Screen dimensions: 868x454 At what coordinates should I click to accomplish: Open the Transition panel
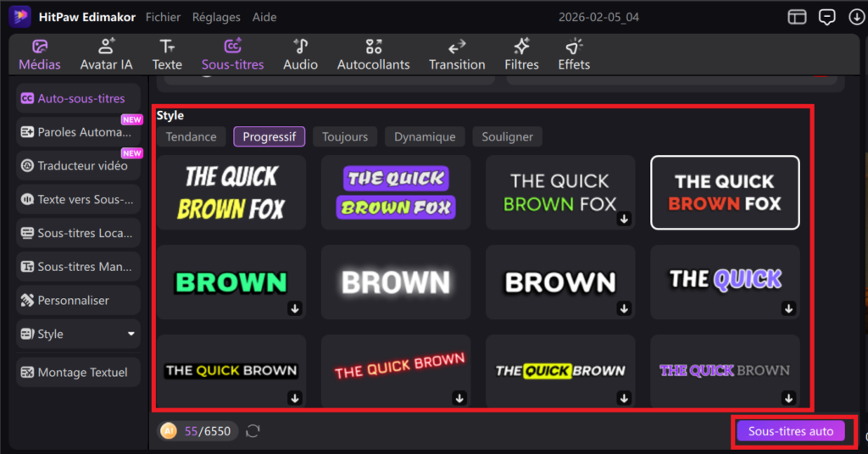point(457,54)
